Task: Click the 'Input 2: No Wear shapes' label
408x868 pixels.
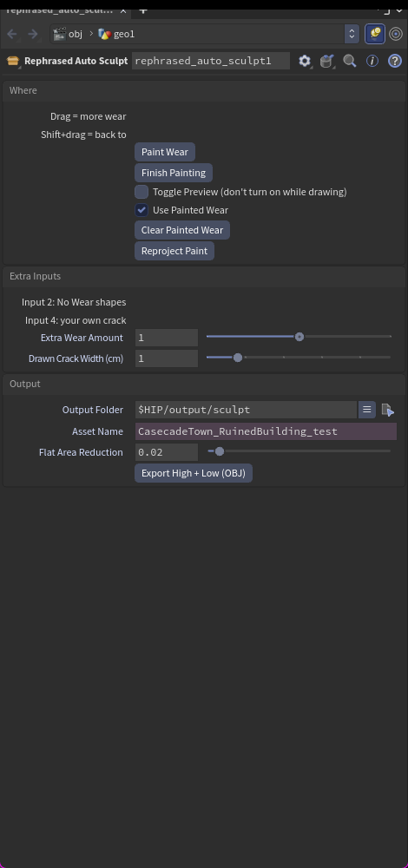Action: pos(74,302)
